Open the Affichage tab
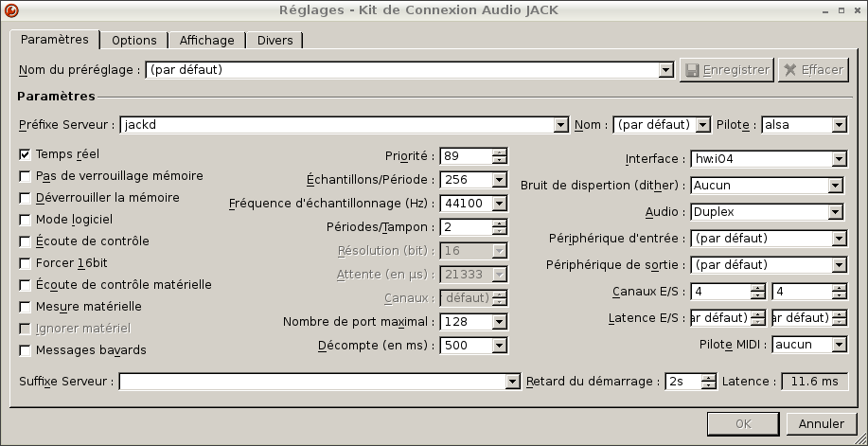Screen dimensions: 868x446 pos(206,41)
